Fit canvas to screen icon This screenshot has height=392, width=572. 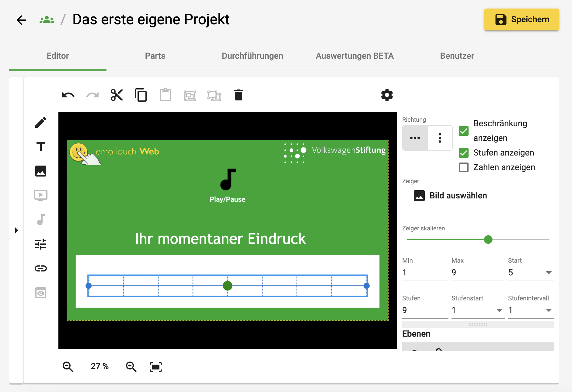156,367
